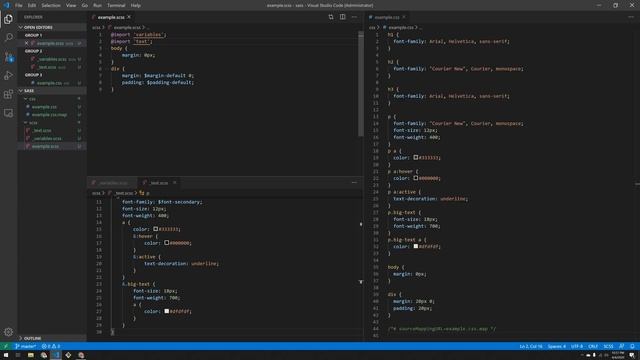Open _variables.scss in the scss folder
Viewport: 640px width, 360px height.
tap(51, 138)
